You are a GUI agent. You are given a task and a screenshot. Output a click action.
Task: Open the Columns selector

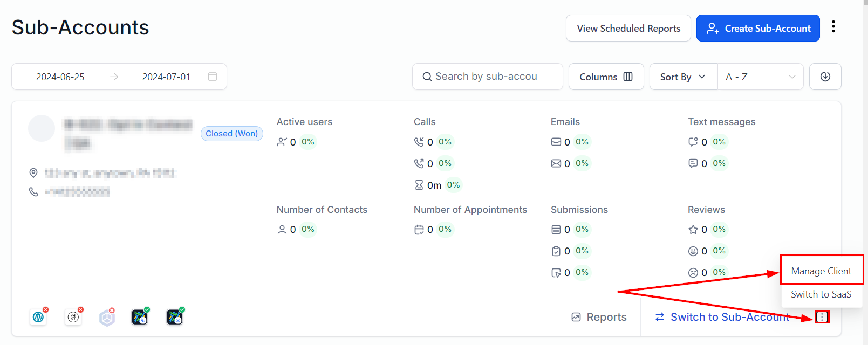[606, 77]
